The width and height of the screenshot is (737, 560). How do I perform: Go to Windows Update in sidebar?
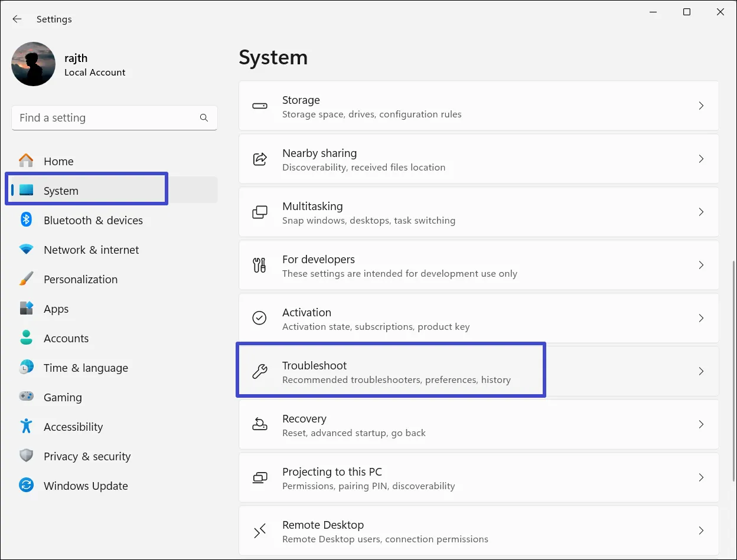pos(86,486)
